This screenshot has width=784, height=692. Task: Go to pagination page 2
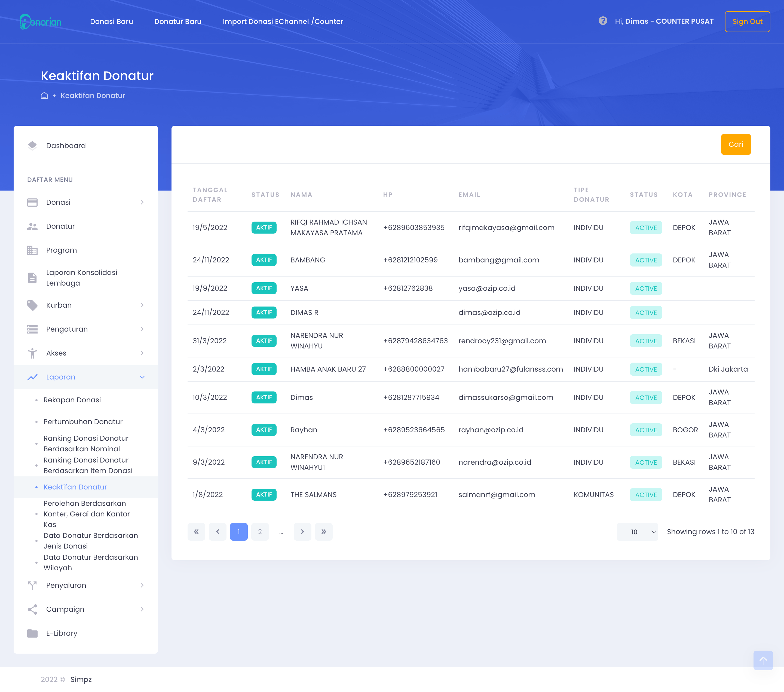(260, 532)
